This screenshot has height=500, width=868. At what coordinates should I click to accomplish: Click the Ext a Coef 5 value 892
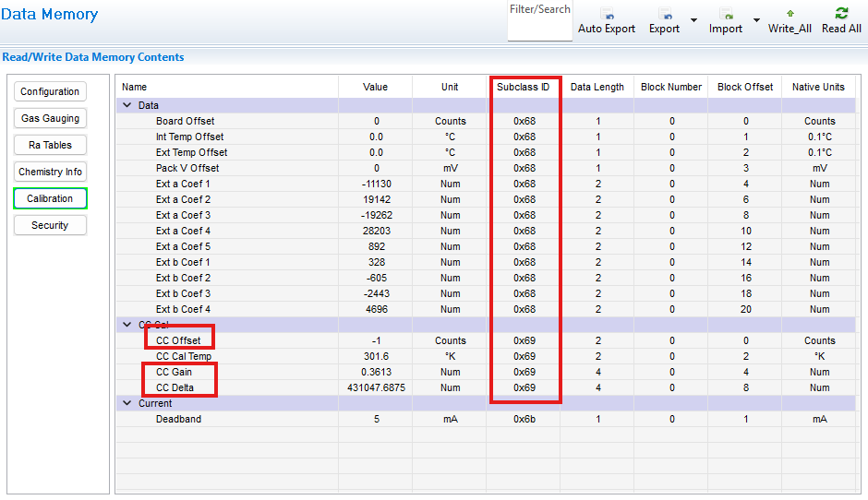click(x=377, y=246)
